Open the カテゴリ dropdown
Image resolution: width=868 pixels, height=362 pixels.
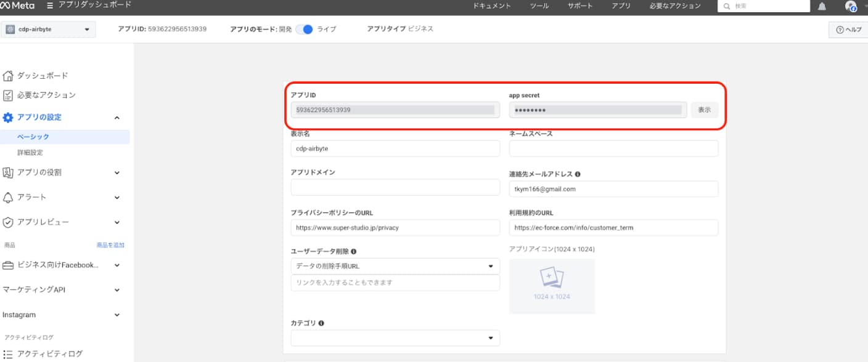pos(395,338)
